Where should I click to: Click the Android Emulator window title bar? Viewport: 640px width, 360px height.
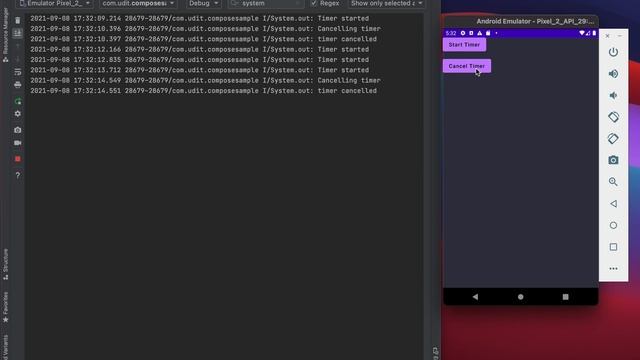(521, 21)
